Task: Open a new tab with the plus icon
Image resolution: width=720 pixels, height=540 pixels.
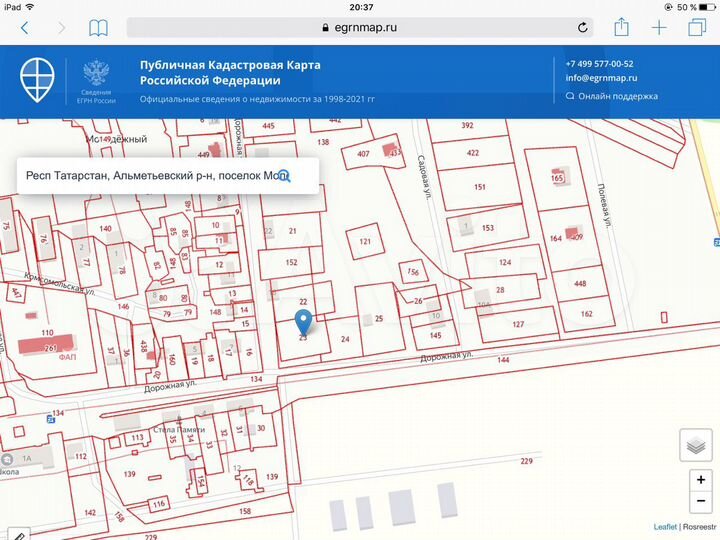Action: click(659, 28)
